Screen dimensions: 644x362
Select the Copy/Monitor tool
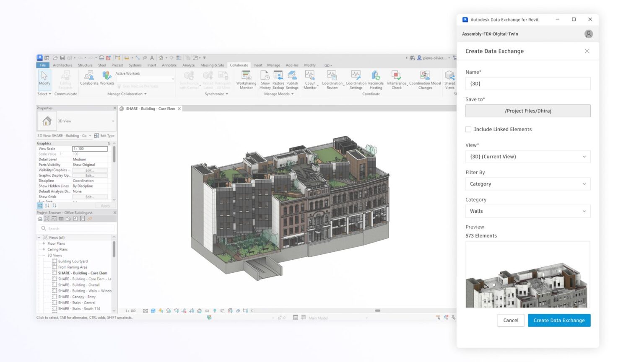pyautogui.click(x=309, y=80)
